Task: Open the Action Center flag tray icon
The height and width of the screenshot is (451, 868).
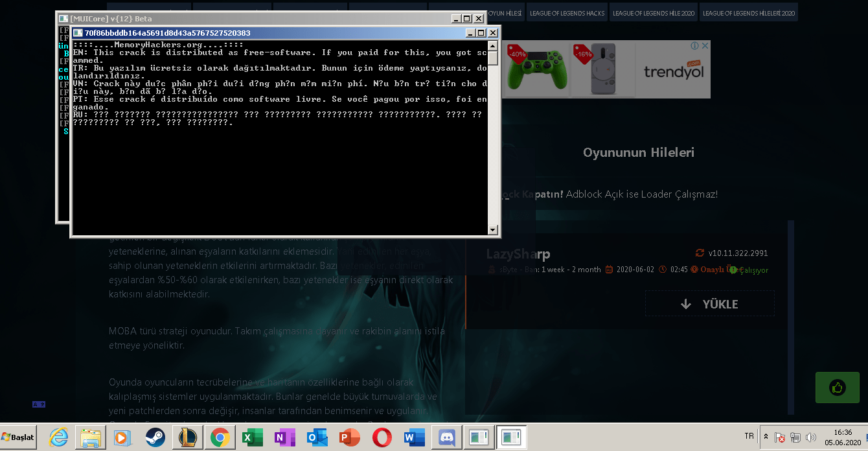Action: pos(780,437)
